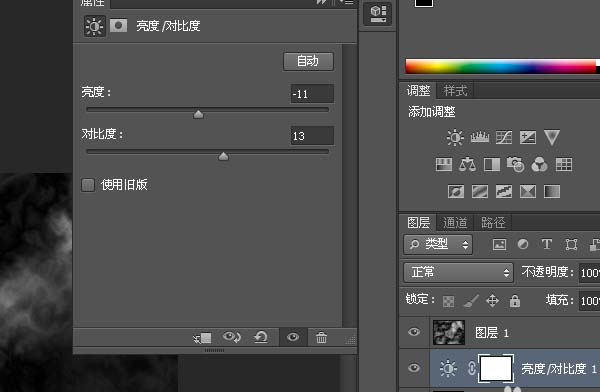Pick a color from the spectrum bar

(501, 66)
